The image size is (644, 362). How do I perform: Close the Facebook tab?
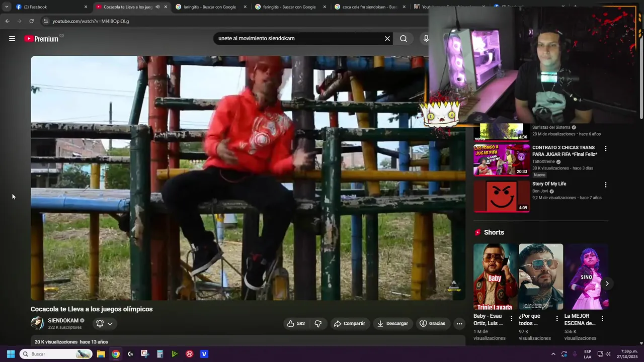tap(86, 7)
